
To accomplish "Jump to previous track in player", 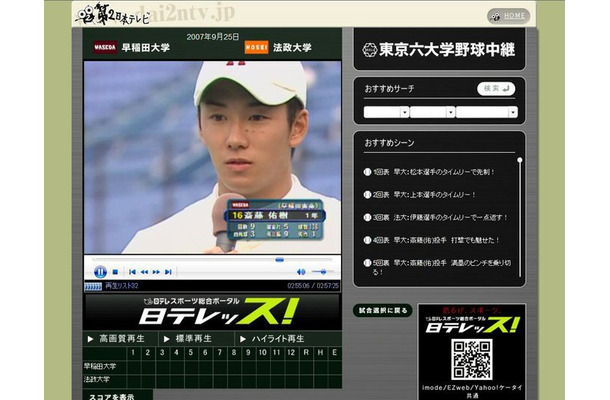I will click(132, 272).
